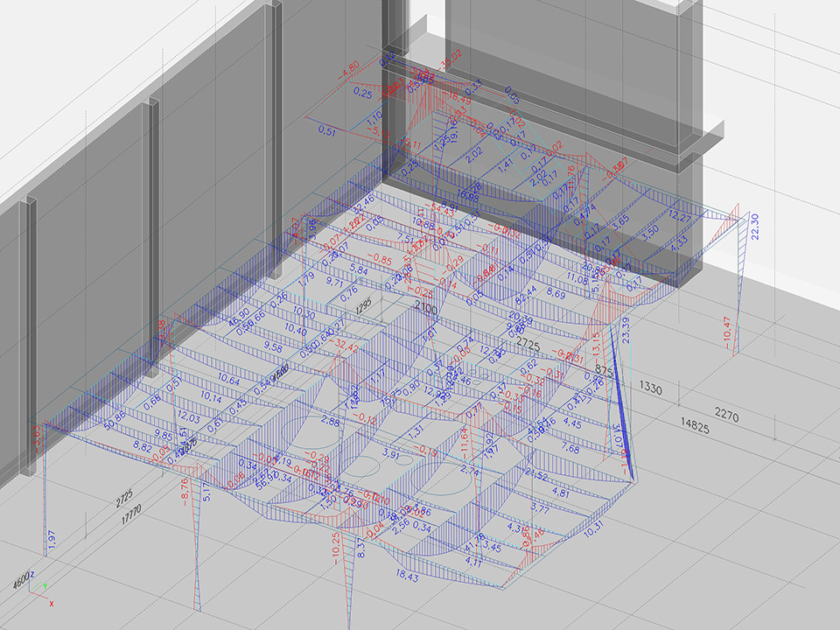840x630 pixels.
Task: Click the red -10,25 column value
Action: tap(336, 546)
